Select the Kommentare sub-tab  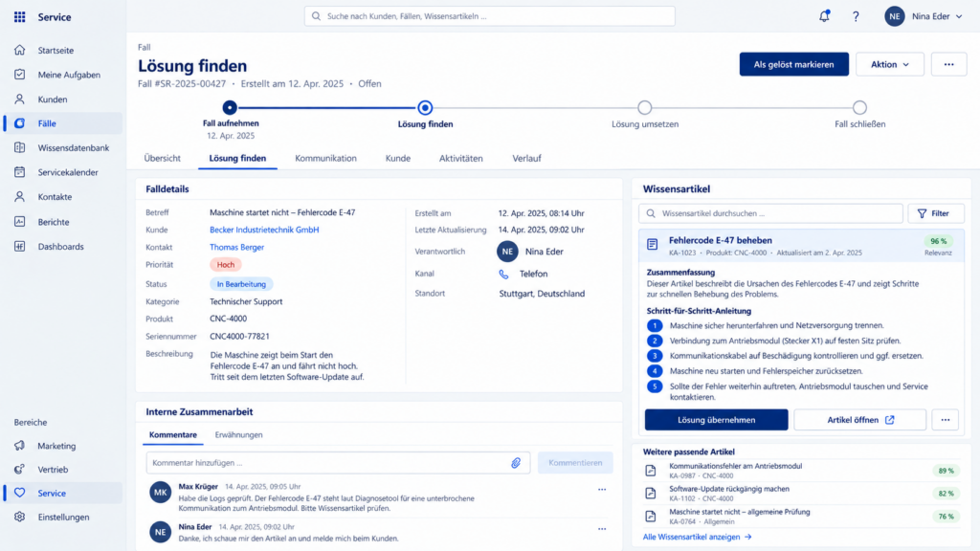(173, 435)
